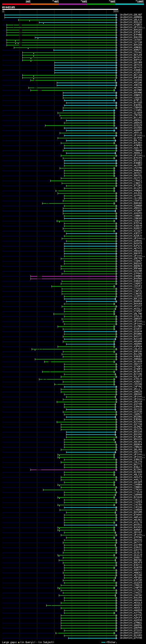Open hit UniRef100_Q6YV24
This screenshot has height=644, width=146.
click(131, 65)
